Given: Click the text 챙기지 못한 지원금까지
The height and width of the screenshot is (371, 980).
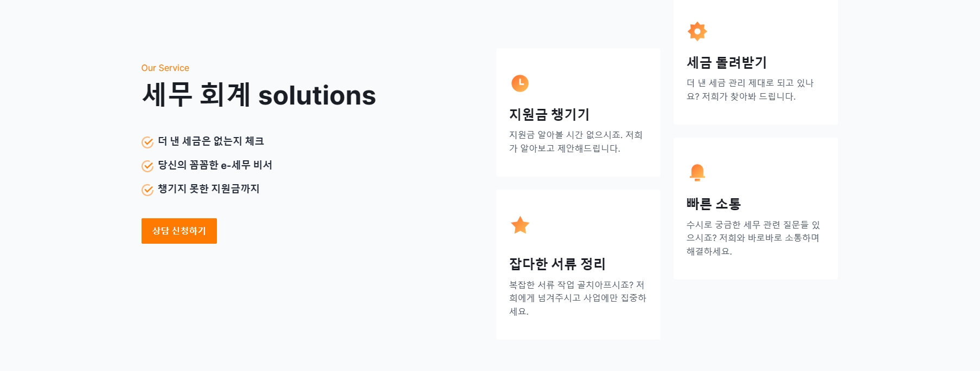Looking at the screenshot, I should click(209, 189).
